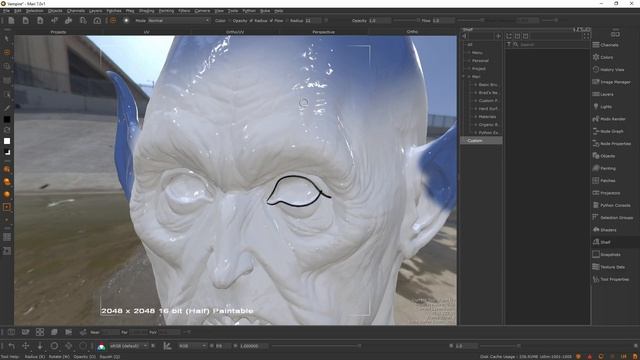Open the blend Mode Normal dropdown
This screenshot has height=360, width=640.
coord(179,20)
